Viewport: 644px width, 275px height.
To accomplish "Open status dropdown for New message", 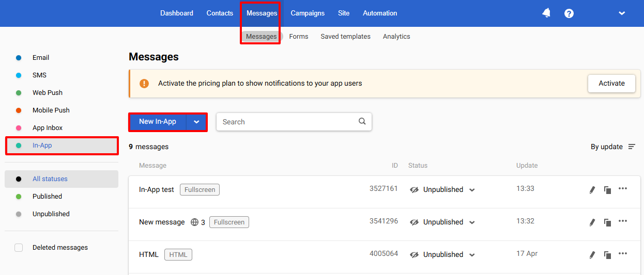I will click(x=472, y=222).
